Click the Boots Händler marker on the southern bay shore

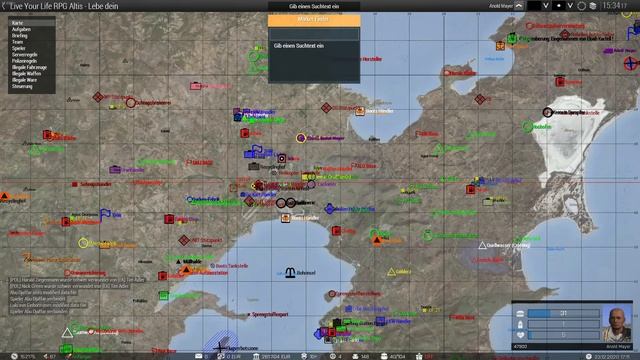point(285,218)
